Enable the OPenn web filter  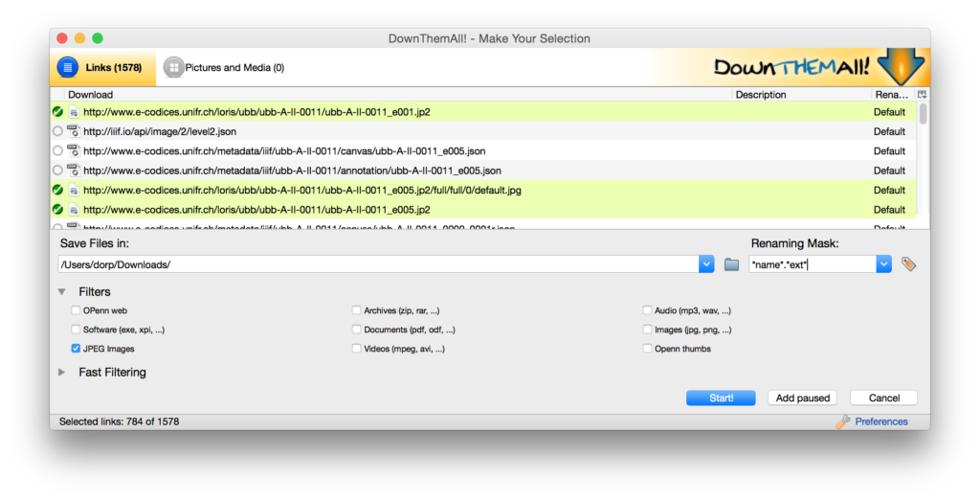(76, 310)
